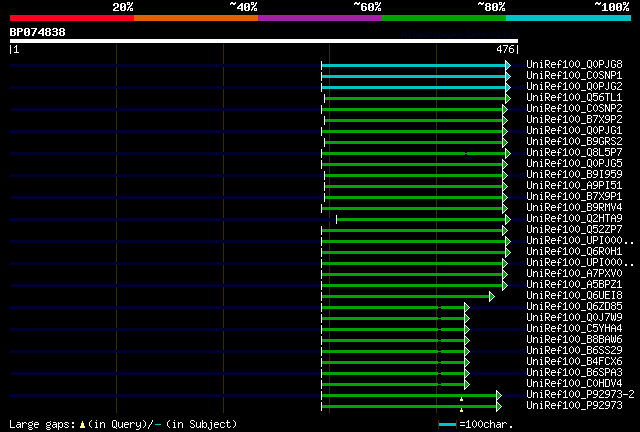Select the query name BP074838
Image resolution: width=640 pixels, height=432 pixels.
coord(38,32)
